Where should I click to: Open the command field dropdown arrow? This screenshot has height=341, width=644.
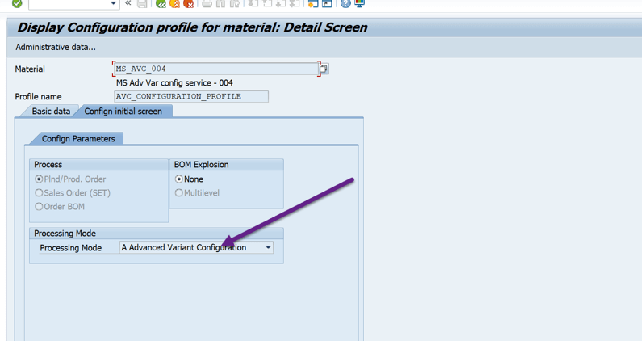click(113, 3)
